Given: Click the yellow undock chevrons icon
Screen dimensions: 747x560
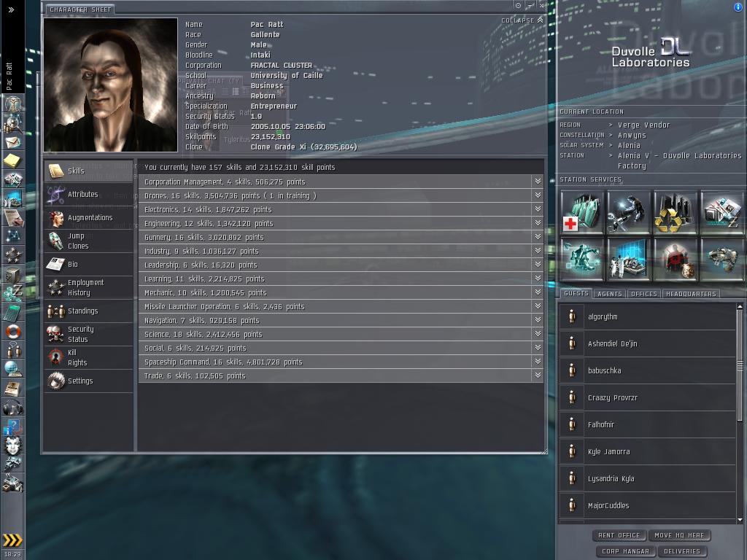Looking at the screenshot, I should pos(13,540).
